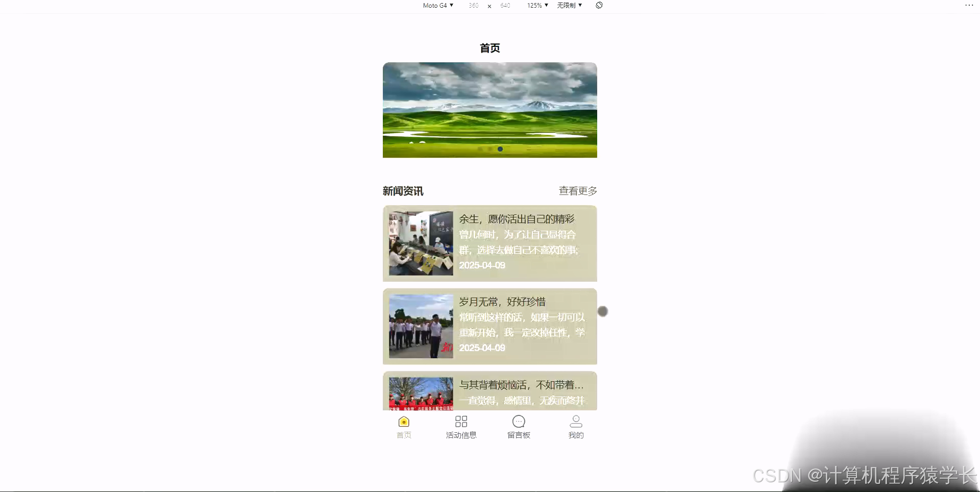980x492 pixels.
Task: Select the first carousel indicator dot
Action: point(480,149)
